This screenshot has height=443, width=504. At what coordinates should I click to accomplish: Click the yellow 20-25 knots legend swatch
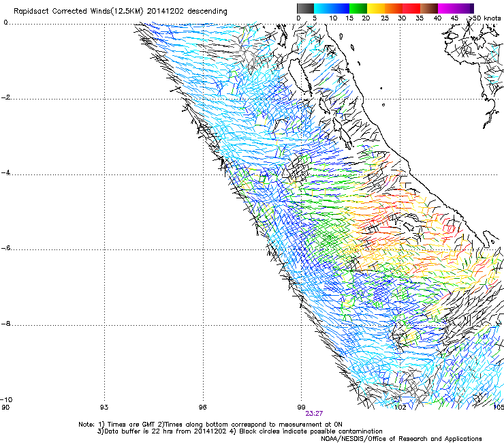tap(376, 8)
